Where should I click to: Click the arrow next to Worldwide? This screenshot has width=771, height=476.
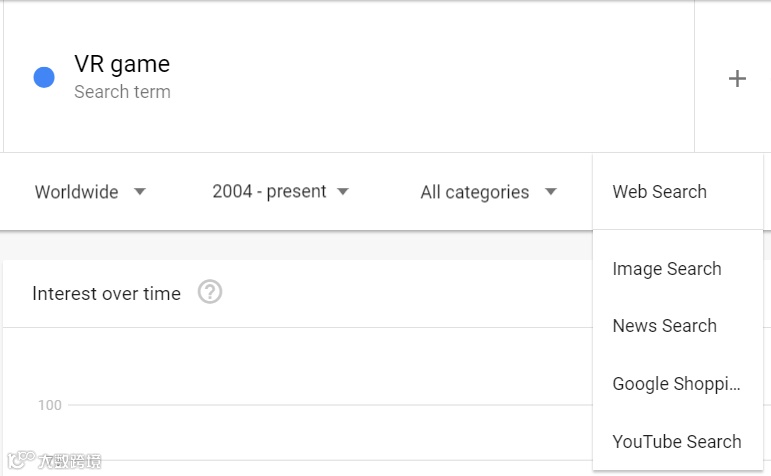(140, 192)
